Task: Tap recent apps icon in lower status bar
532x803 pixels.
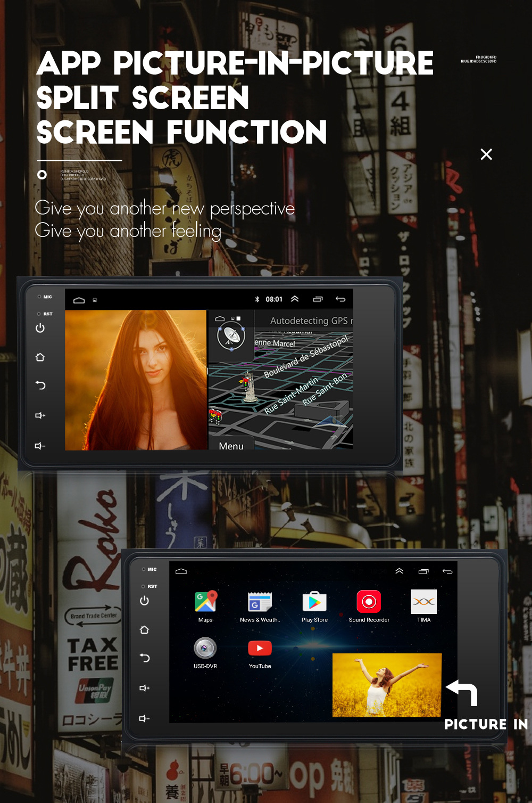Action: click(423, 571)
